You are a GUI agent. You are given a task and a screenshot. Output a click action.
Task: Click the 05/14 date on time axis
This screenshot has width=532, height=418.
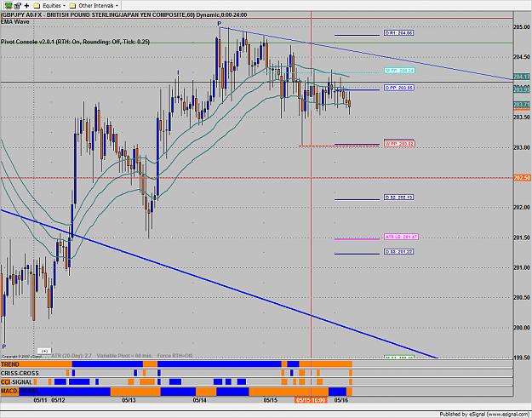[200, 400]
